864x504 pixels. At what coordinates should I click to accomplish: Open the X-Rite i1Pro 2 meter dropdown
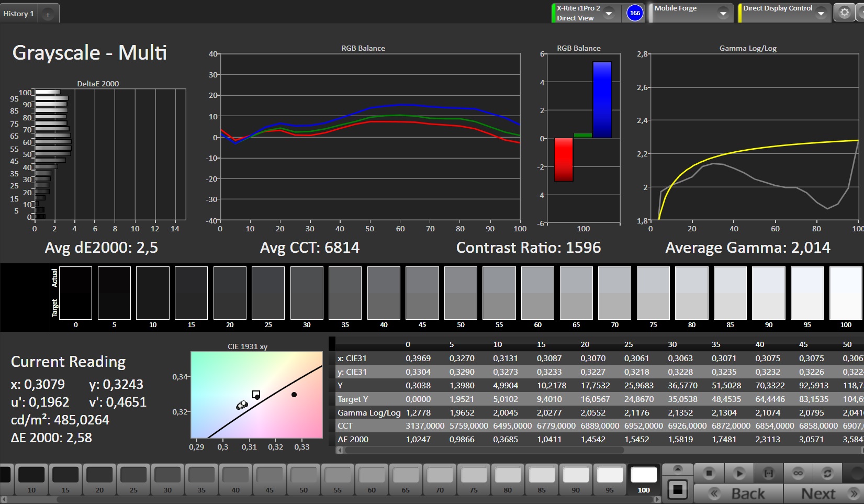click(x=609, y=14)
